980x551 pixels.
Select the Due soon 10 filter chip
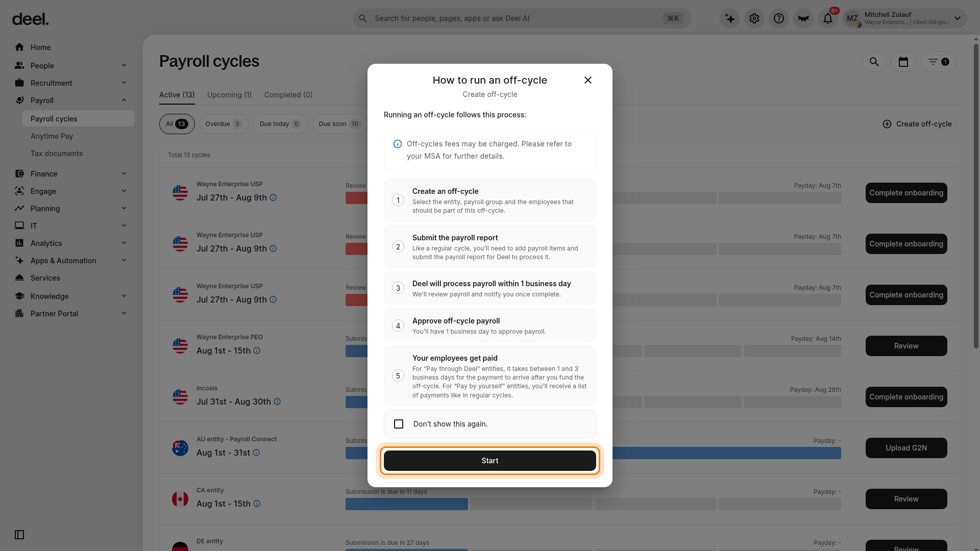point(340,124)
